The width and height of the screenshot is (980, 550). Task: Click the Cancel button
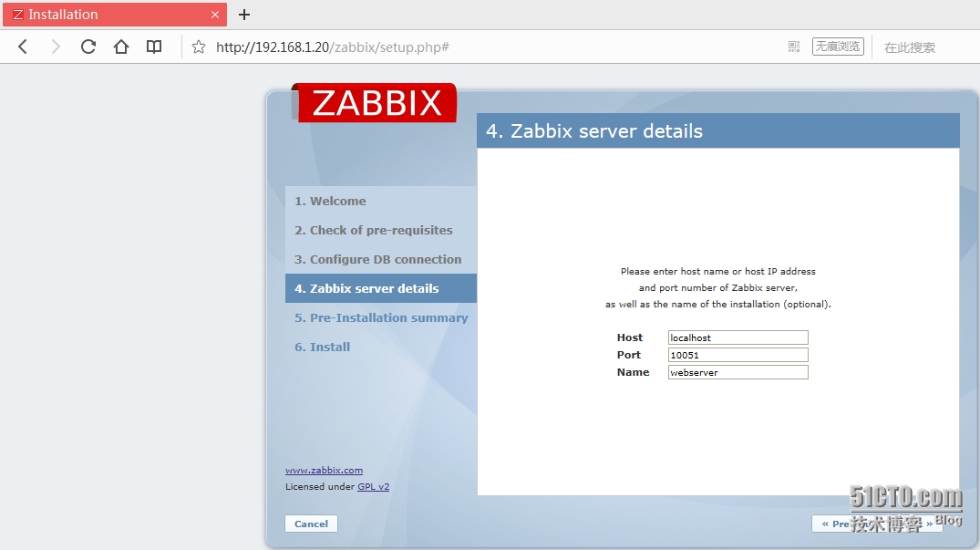[x=311, y=524]
